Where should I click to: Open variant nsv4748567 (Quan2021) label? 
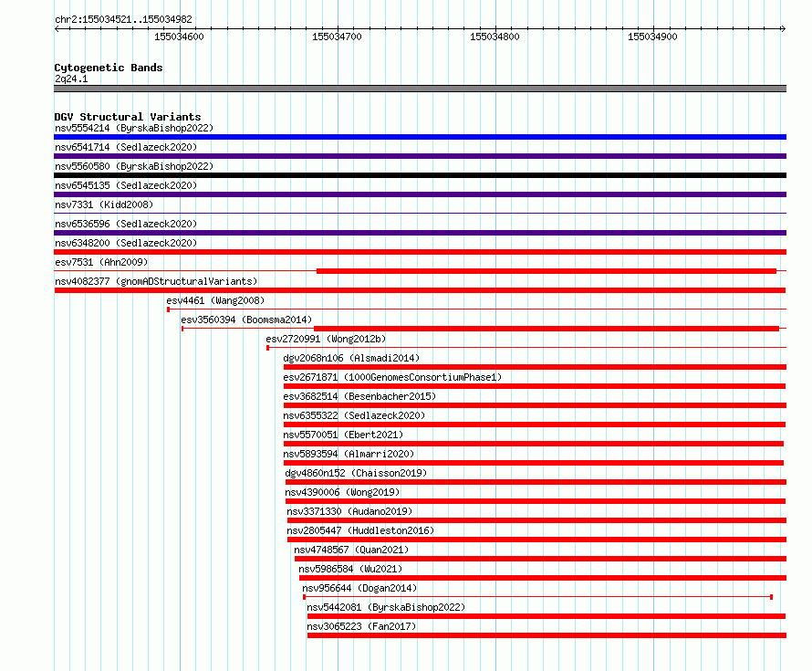pyautogui.click(x=351, y=550)
